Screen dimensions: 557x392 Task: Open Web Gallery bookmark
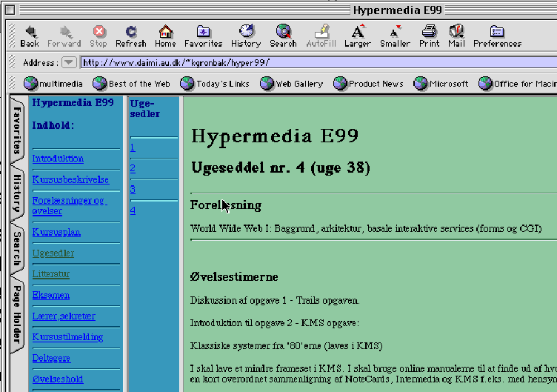point(291,84)
